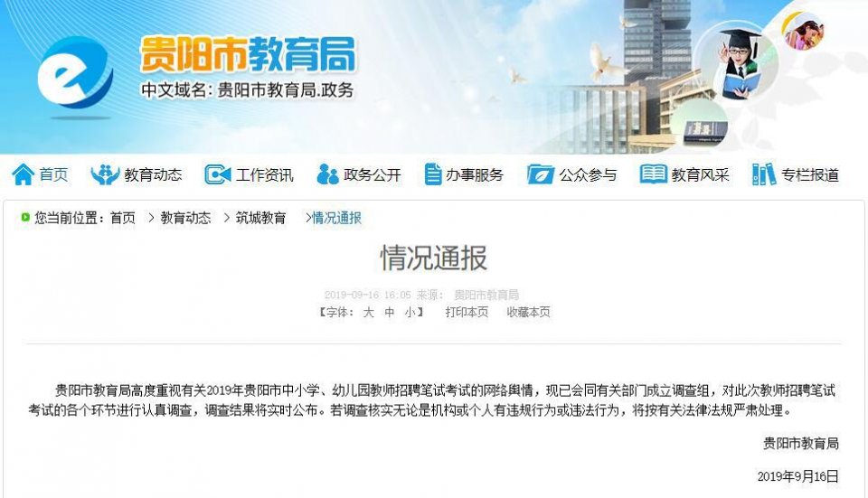This screenshot has height=498, width=868.
Task: Open 教育动态 in the breadcrumb path
Action: click(185, 218)
